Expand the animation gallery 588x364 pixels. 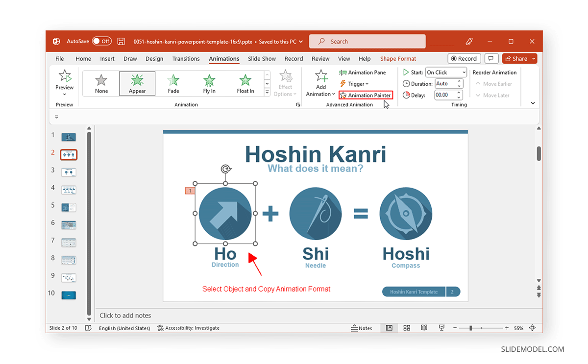pyautogui.click(x=267, y=92)
